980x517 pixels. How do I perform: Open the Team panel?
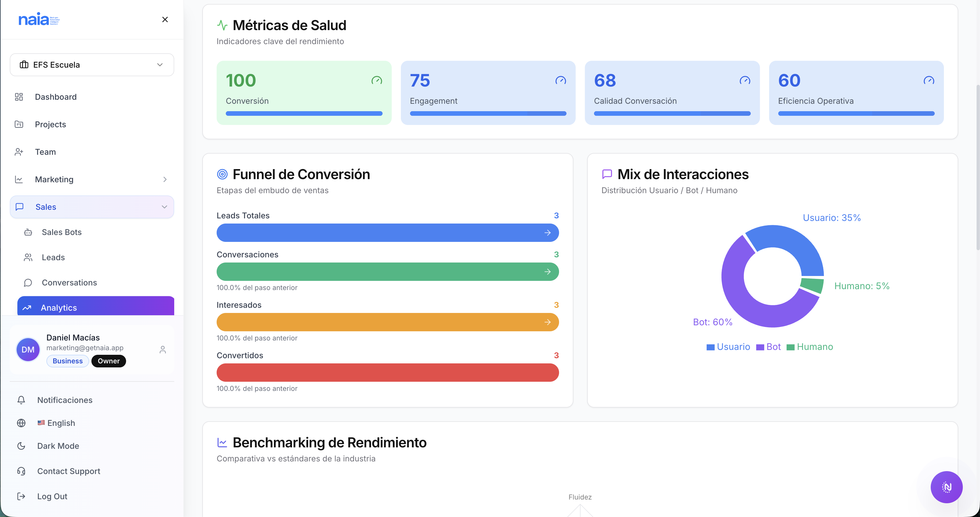[x=45, y=151]
